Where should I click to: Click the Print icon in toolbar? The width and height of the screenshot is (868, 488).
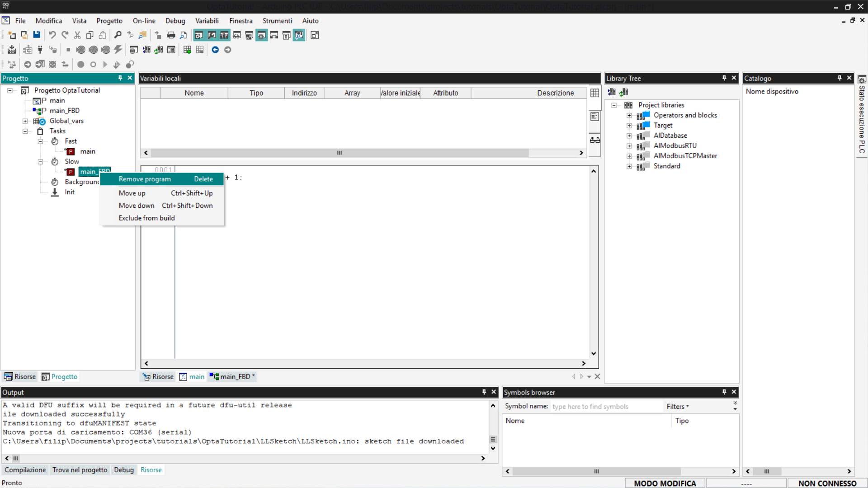[x=171, y=35]
